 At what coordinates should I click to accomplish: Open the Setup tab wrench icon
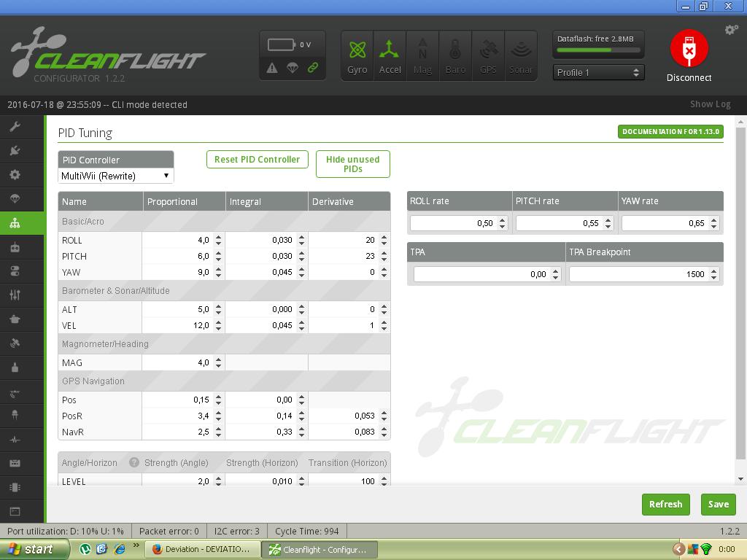[x=15, y=127]
